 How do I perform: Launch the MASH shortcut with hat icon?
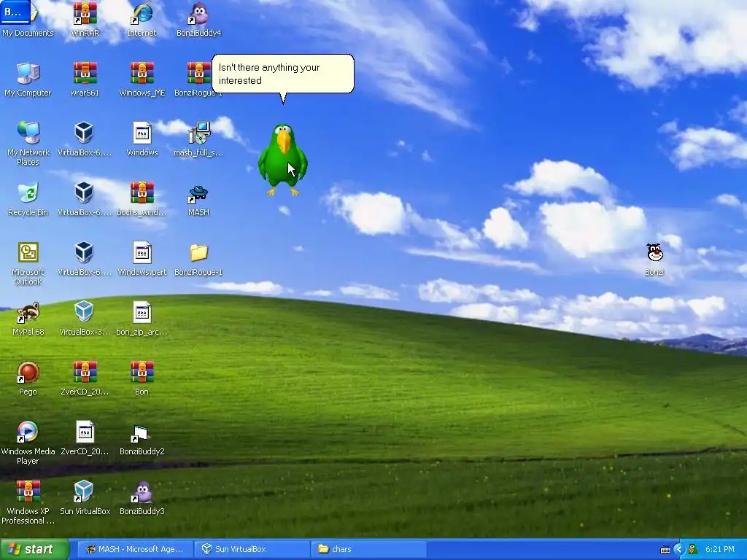[198, 192]
